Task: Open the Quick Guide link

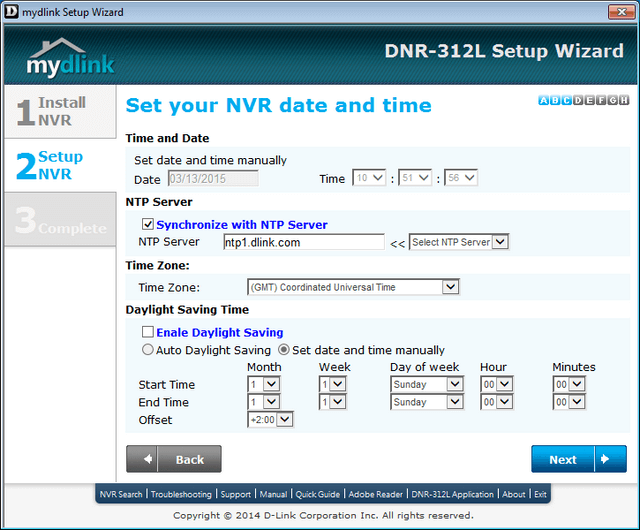Action: (318, 494)
